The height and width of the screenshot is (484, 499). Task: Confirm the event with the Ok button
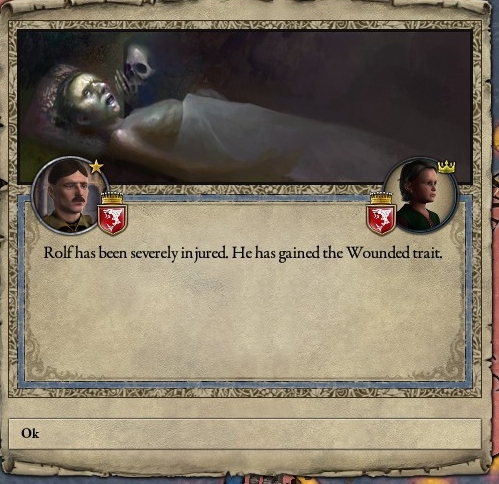click(245, 434)
